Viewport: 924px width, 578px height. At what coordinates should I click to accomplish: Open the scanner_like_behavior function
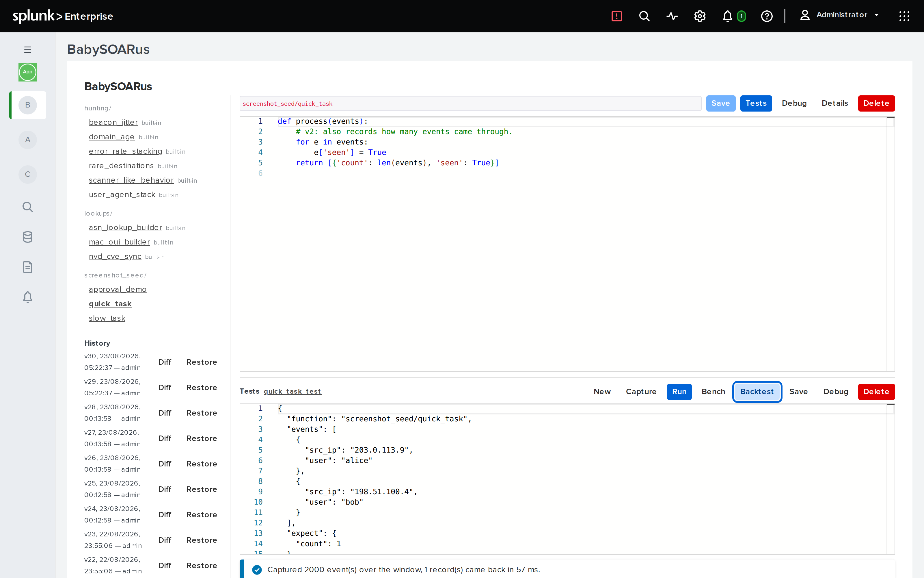[131, 180]
